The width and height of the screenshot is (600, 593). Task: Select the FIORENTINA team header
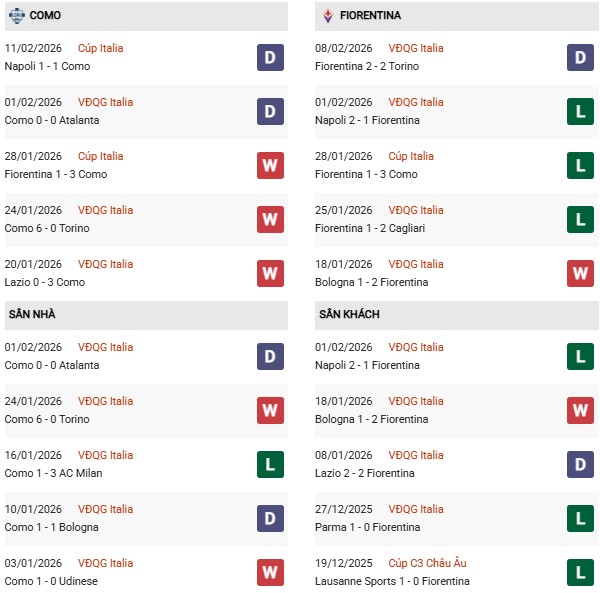371,16
